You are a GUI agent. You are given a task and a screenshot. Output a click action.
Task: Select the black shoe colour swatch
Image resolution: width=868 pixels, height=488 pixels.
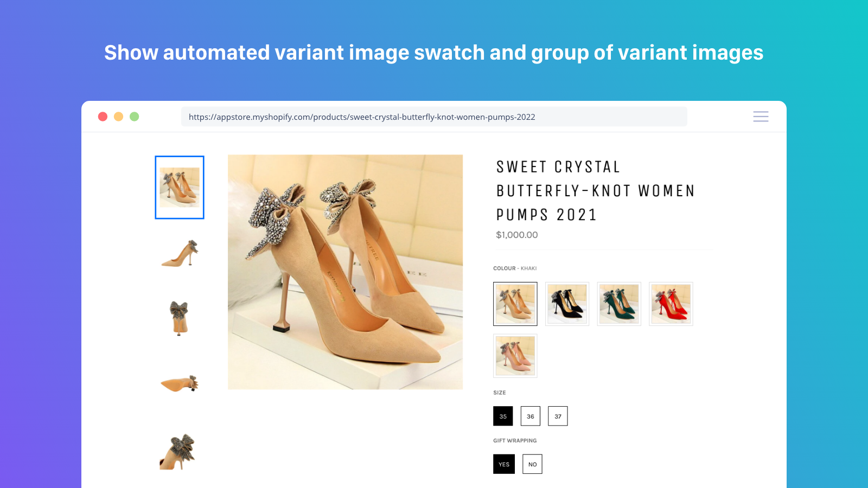pos(567,304)
